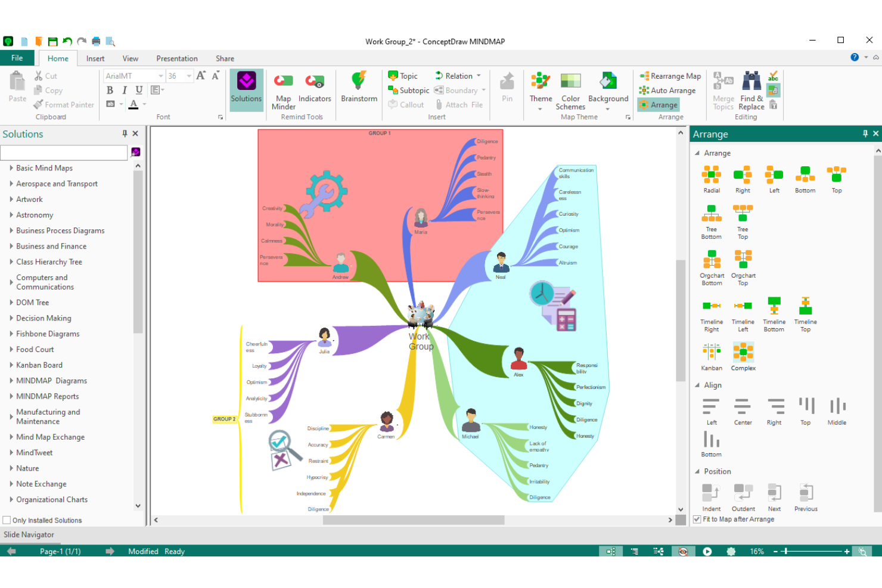Apply Tree Bottom arrangement
Screen dimensions: 882x588
(x=712, y=222)
